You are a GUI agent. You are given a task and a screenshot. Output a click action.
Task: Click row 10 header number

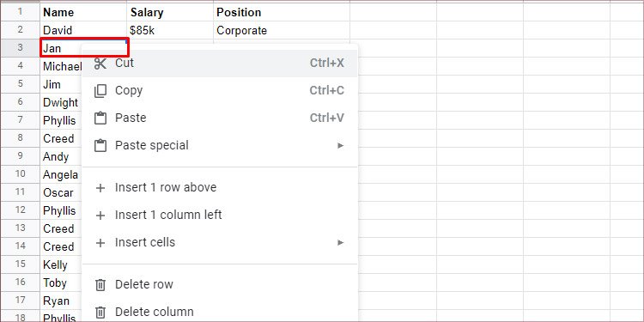click(x=20, y=173)
